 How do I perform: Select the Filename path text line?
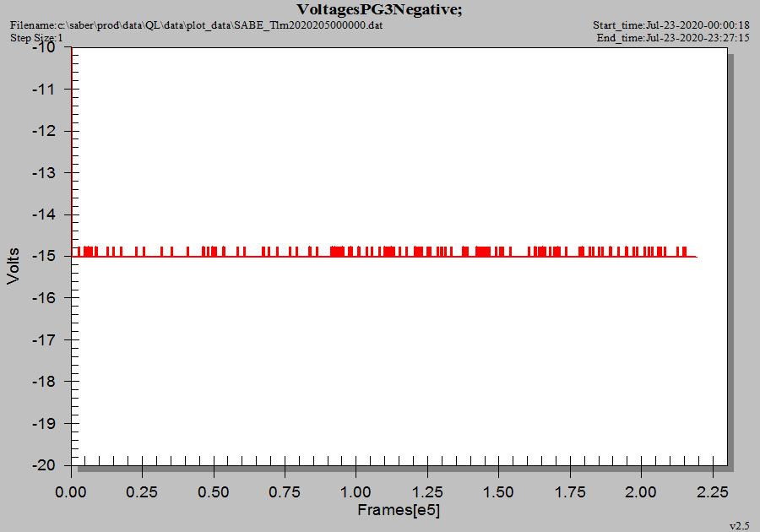pos(196,25)
